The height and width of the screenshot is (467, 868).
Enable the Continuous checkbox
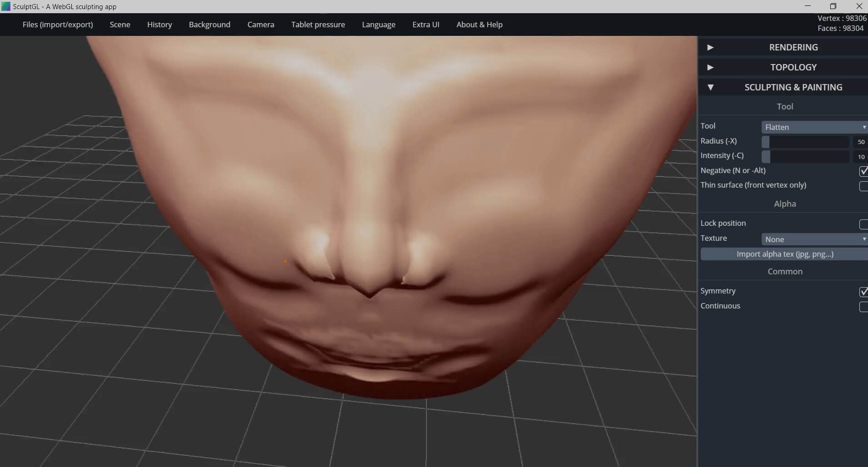click(863, 307)
